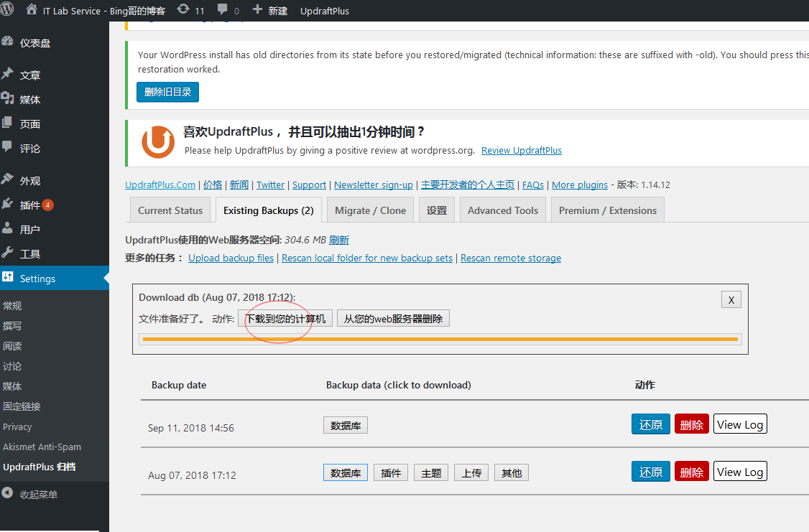Image resolution: width=809 pixels, height=532 pixels.
Task: Download 上传 from Aug 07 backup
Action: tap(471, 472)
